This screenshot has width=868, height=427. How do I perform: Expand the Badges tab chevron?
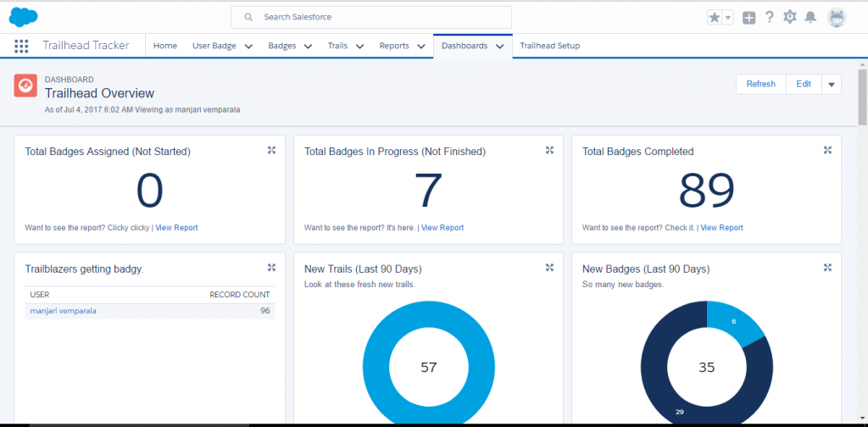click(x=308, y=47)
